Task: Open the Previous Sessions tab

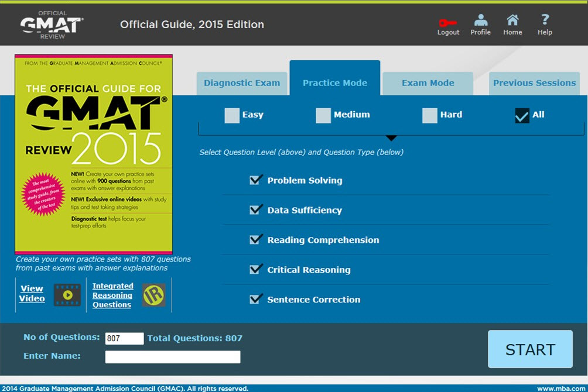Action: [534, 83]
